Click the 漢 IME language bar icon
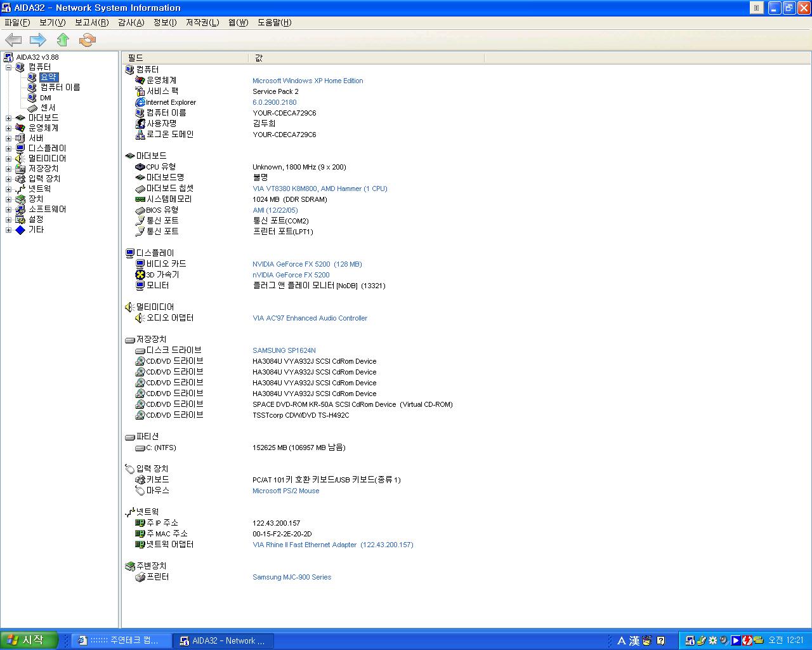Image resolution: width=812 pixels, height=650 pixels. (x=634, y=640)
